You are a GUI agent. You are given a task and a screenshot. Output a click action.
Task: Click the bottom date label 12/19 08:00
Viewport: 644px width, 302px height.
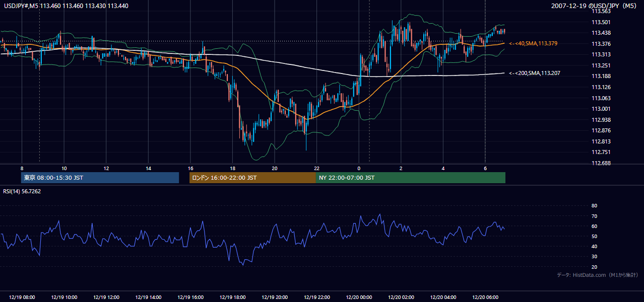22,297
